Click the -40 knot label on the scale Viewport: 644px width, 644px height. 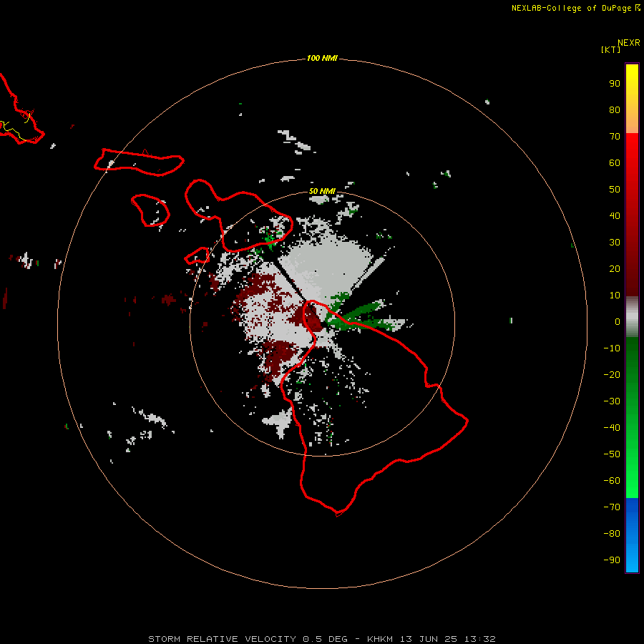click(x=612, y=428)
